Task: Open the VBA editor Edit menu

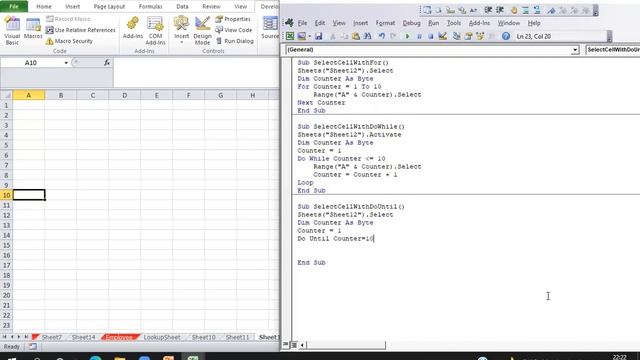Action: pos(320,23)
